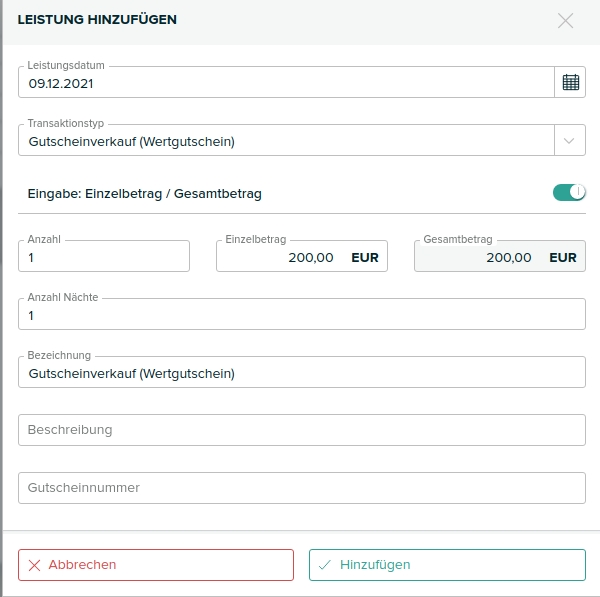Click the EUR label in Einzelbetrag
600x597 pixels.
pyautogui.click(x=365, y=257)
